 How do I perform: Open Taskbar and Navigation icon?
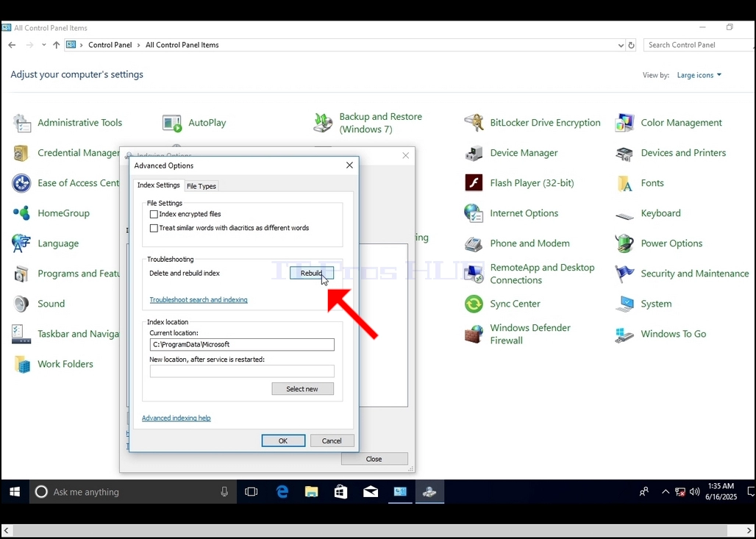pyautogui.click(x=22, y=334)
